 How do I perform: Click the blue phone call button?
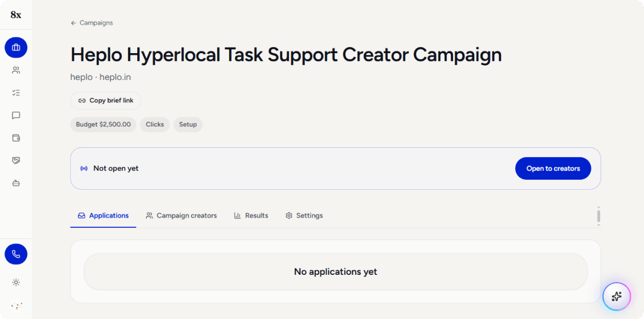click(x=16, y=254)
